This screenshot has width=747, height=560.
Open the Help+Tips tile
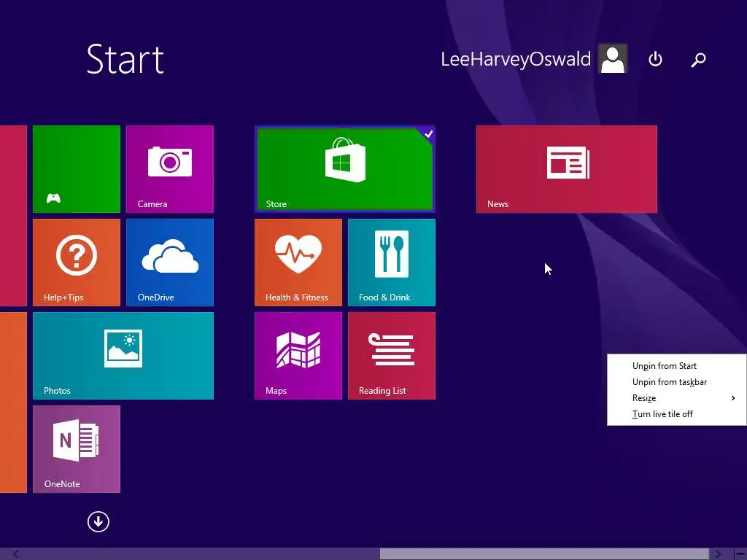tap(76, 262)
